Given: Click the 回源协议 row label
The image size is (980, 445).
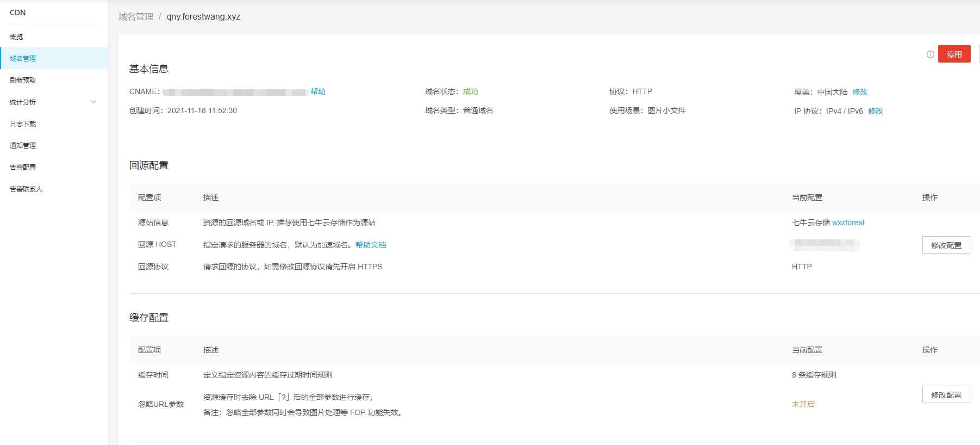Looking at the screenshot, I should click(x=153, y=267).
